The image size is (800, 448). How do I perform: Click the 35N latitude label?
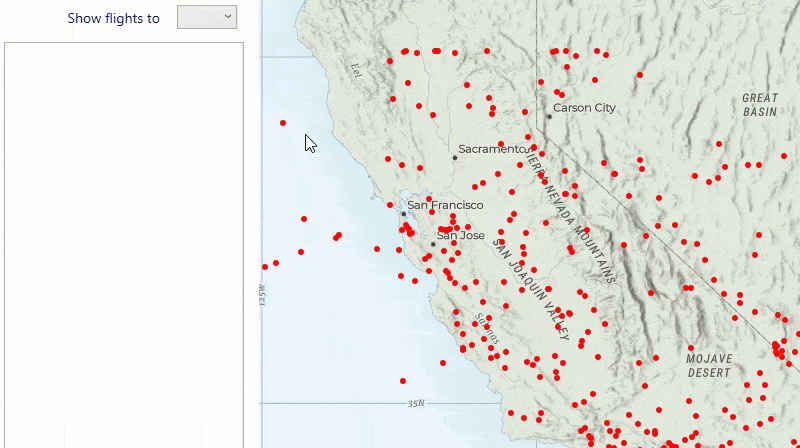pyautogui.click(x=416, y=404)
